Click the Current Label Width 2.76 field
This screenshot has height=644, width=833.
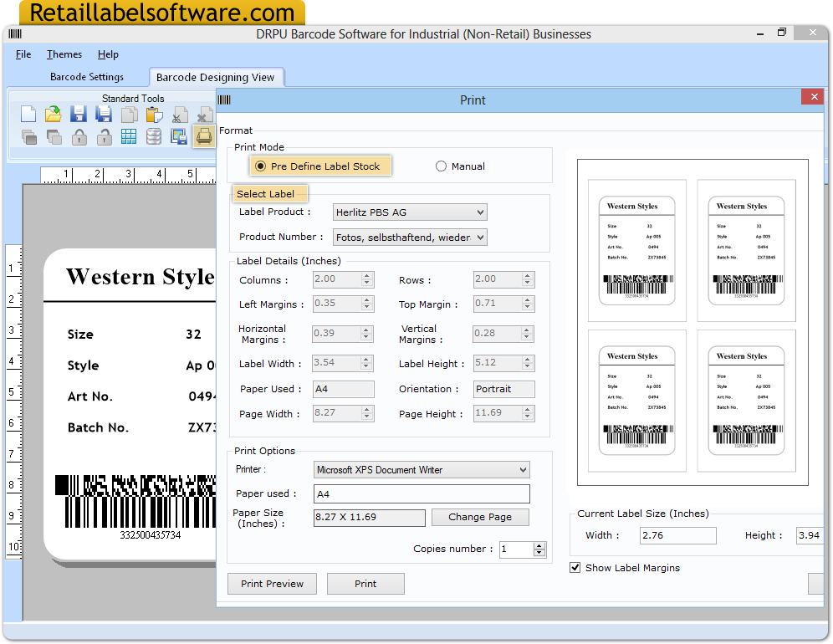pyautogui.click(x=678, y=535)
